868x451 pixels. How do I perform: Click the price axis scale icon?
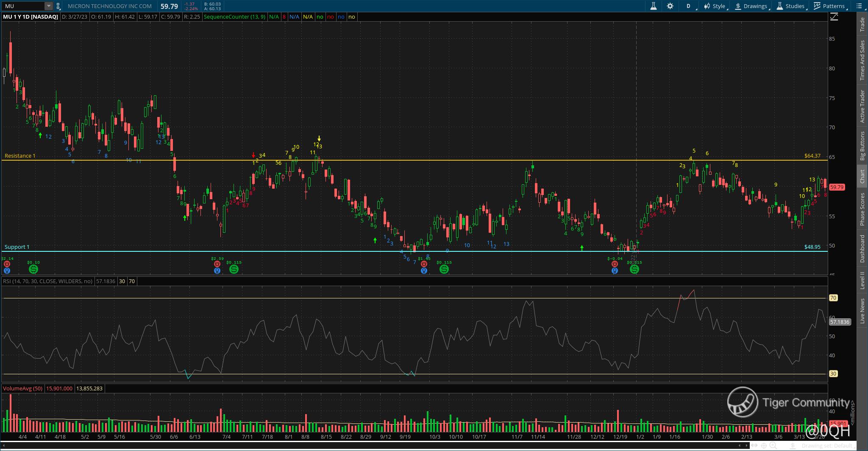pos(834,17)
